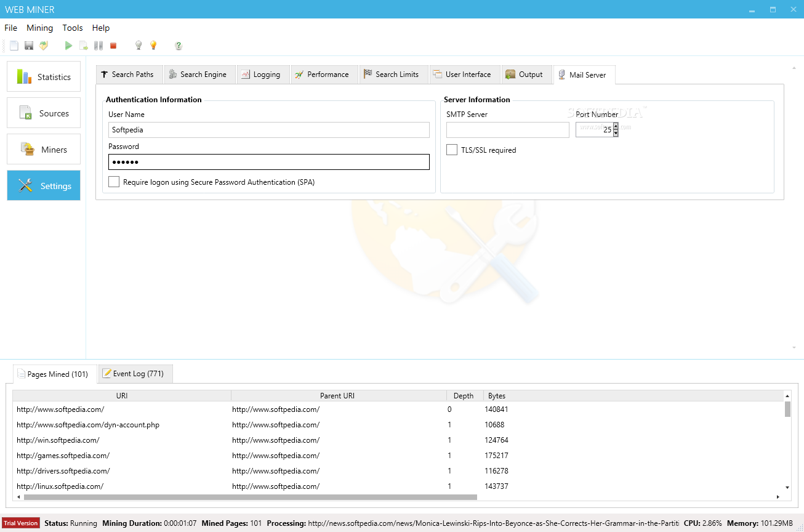The height and width of the screenshot is (532, 804).
Task: Decrease Port Number with down arrow
Action: point(616,134)
